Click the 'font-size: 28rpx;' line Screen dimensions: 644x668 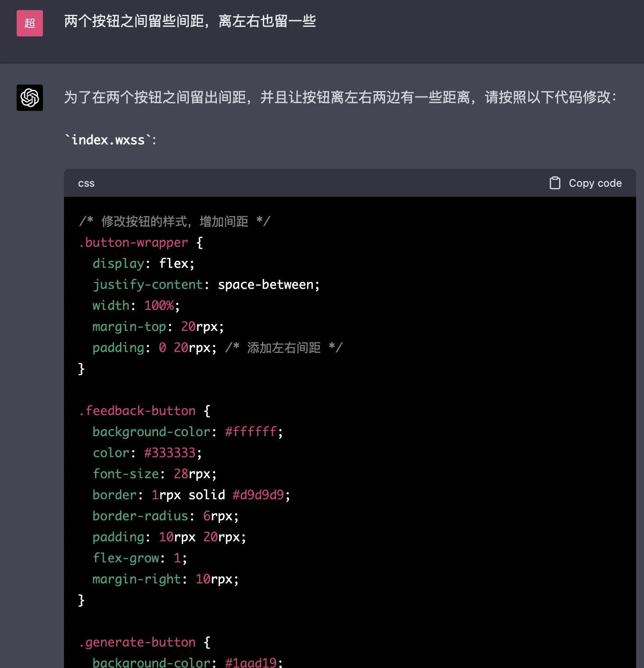155,474
